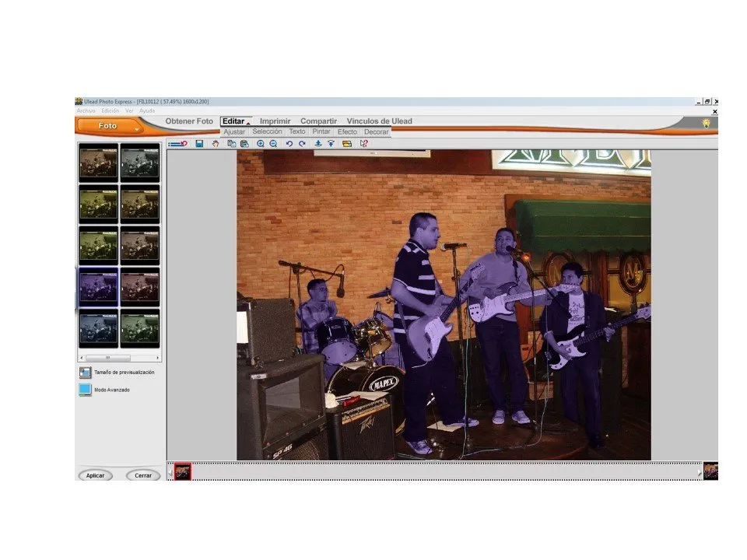The image size is (747, 560).
Task: Click the effect thumbnails horizontal scrollbar
Action: [x=119, y=358]
